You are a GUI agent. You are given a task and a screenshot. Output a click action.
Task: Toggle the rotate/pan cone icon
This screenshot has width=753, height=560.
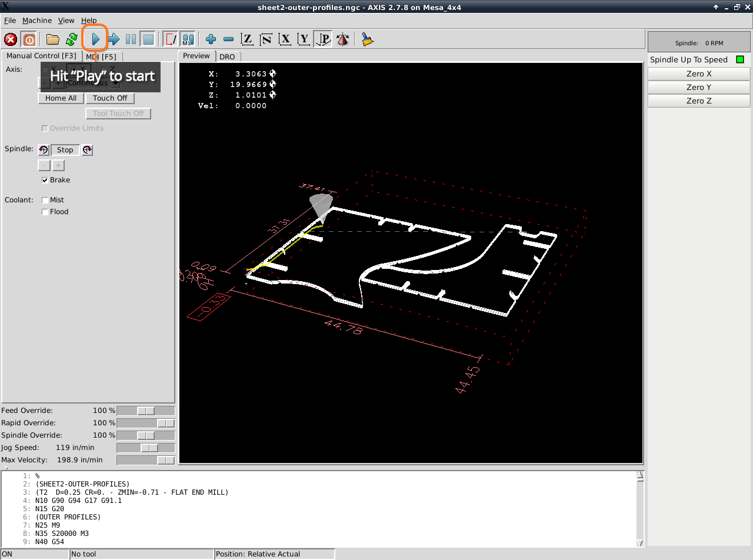(342, 39)
